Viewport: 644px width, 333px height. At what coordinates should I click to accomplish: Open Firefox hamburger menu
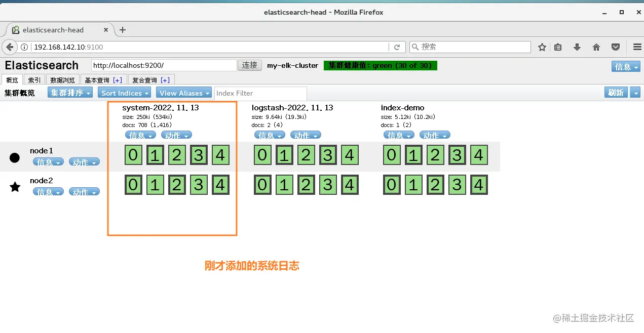pyautogui.click(x=637, y=47)
